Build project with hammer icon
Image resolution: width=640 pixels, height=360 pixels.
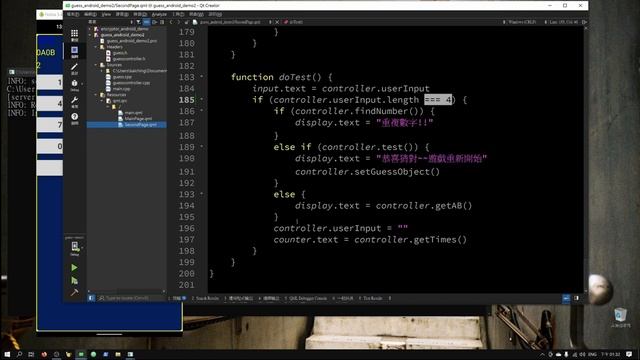(74, 292)
